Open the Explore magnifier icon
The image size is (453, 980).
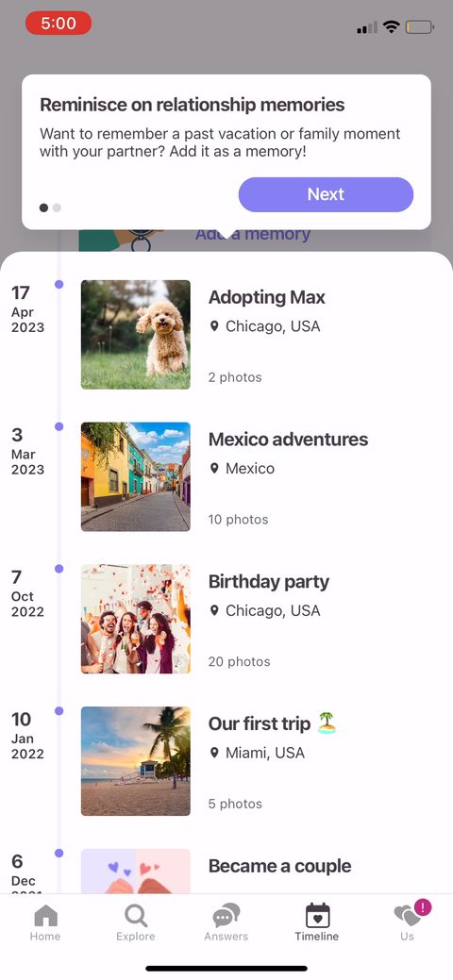click(x=136, y=916)
